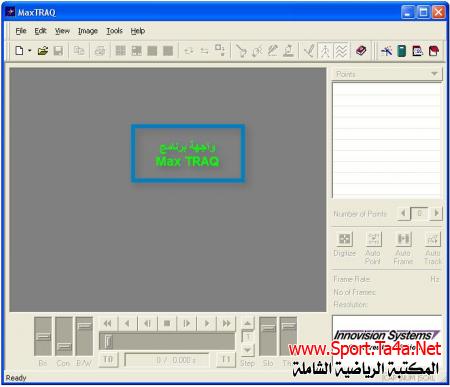Viewport: 450px width, 387px height.
Task: Toggle the wavy lines trace icon
Action: [341, 51]
